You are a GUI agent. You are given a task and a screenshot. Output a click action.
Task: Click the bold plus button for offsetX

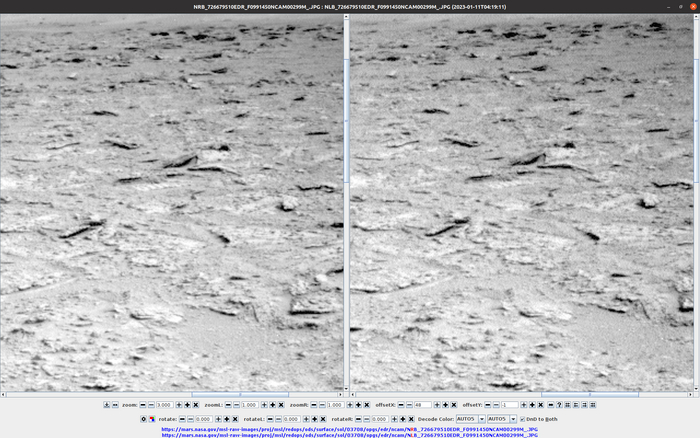pyautogui.click(x=446, y=405)
